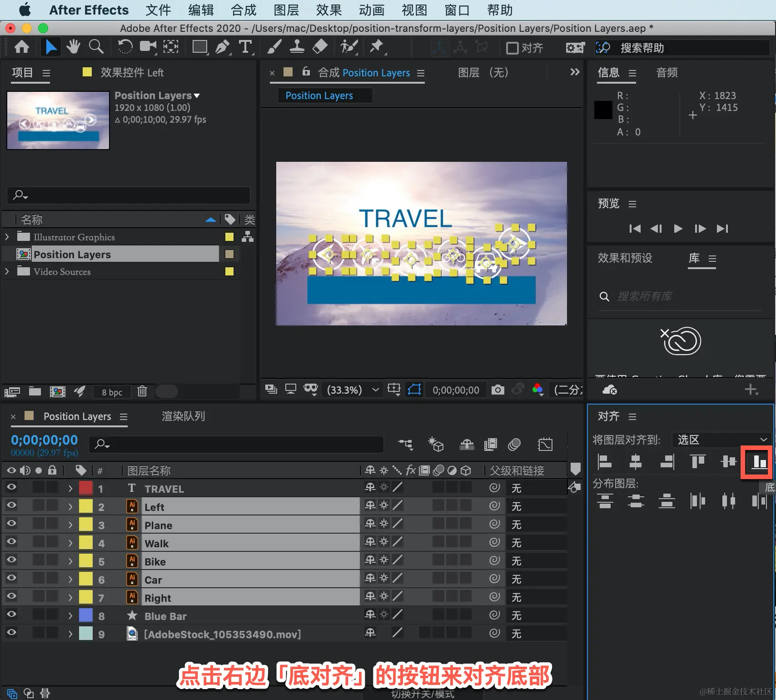Screen dimensions: 776x700
Task: Click Align Vertical Center button
Action: point(728,462)
